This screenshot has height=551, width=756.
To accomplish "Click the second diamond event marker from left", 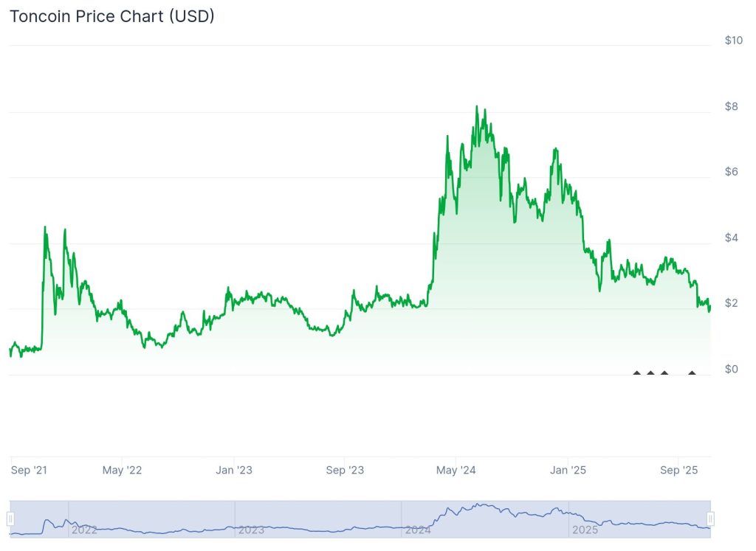I will [650, 373].
